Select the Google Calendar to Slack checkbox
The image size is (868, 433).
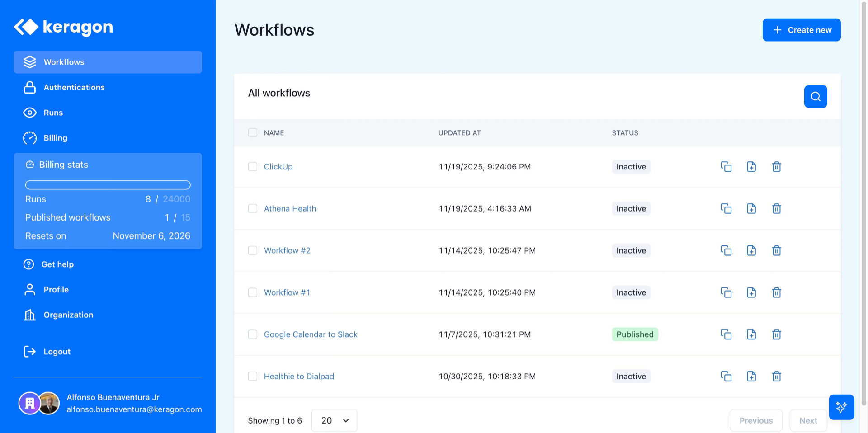point(253,334)
